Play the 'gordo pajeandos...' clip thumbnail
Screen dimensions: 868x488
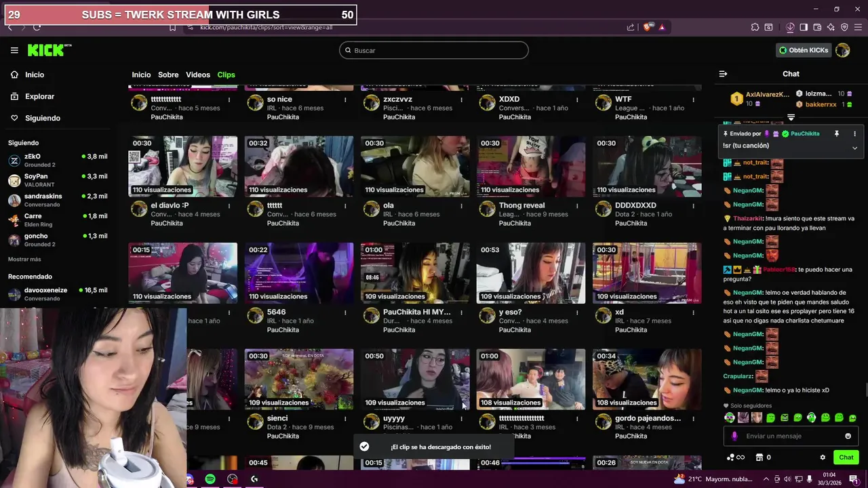pos(647,380)
